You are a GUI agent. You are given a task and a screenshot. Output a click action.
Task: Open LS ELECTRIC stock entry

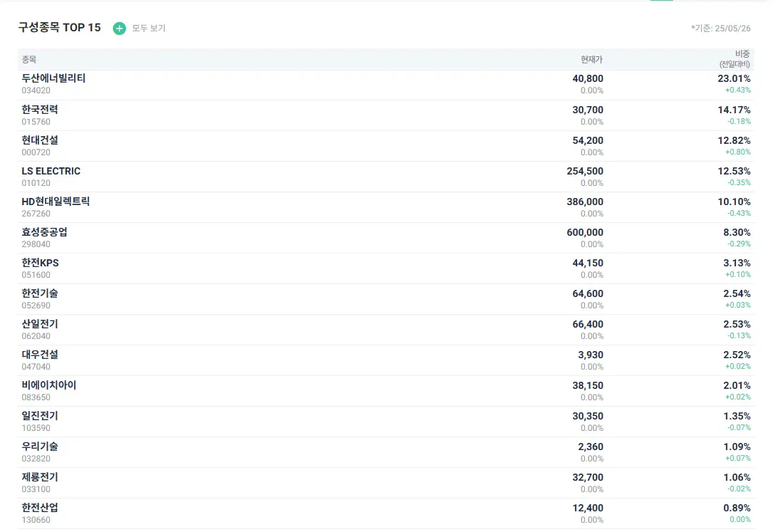click(51, 171)
